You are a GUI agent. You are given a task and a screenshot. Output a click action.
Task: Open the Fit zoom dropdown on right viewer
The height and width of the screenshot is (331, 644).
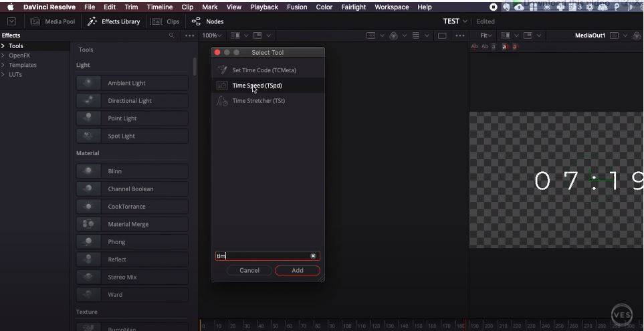tap(486, 35)
